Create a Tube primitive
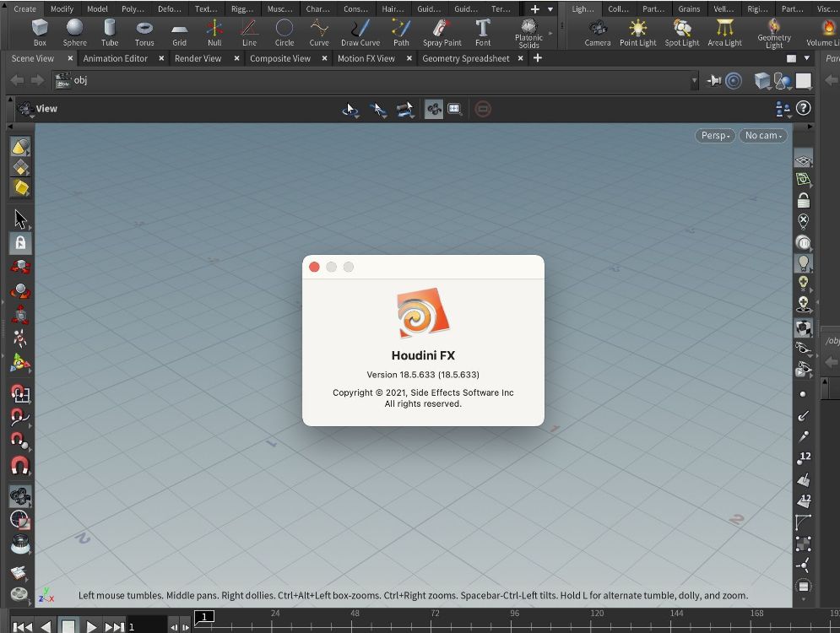This screenshot has height=633, width=840. coord(109,32)
